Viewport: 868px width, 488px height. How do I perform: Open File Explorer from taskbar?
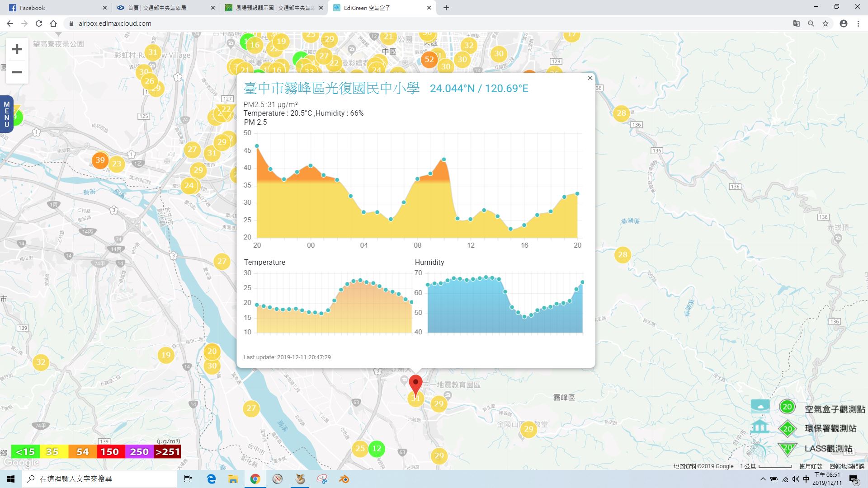pos(233,479)
